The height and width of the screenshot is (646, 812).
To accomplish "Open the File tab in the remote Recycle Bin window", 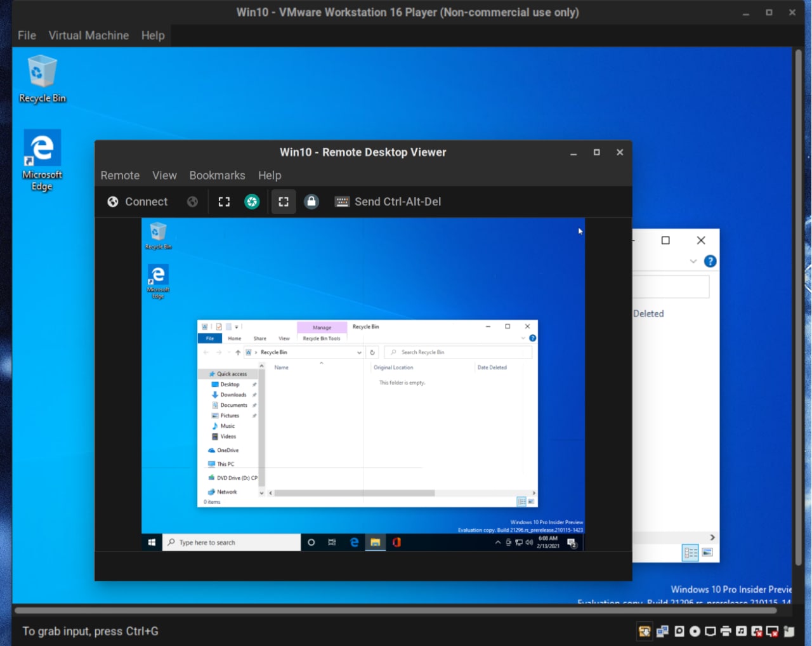I will point(210,338).
